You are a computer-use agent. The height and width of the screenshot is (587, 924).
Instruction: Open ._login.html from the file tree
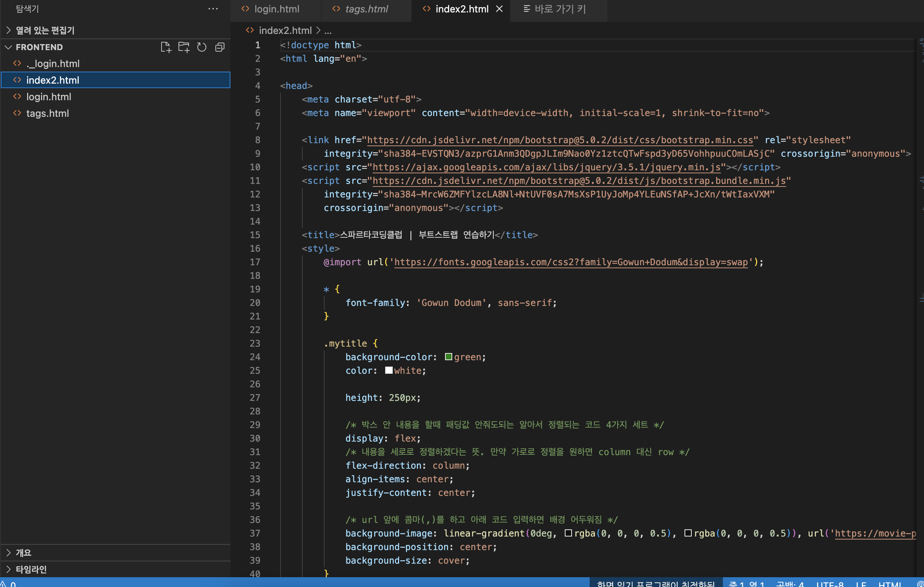115,63
